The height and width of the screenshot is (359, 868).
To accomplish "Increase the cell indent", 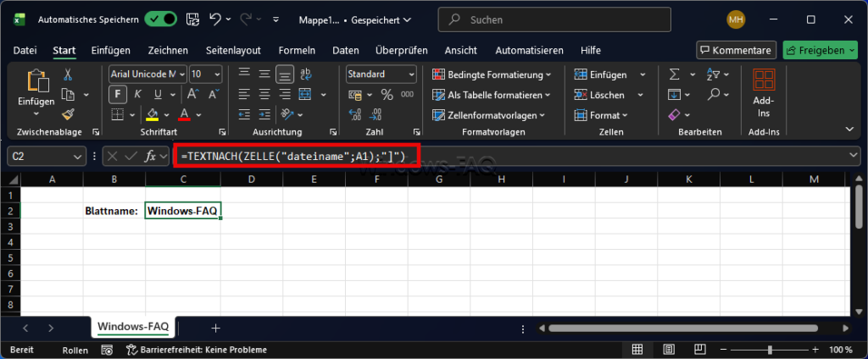I will pos(264,114).
